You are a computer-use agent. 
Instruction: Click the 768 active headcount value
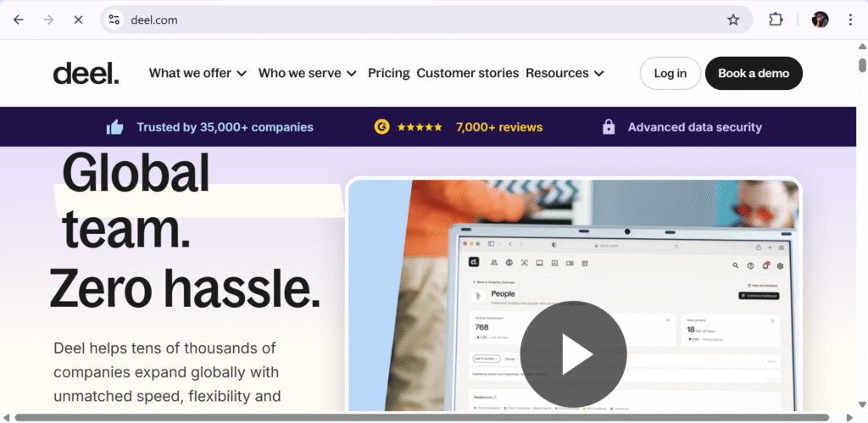coord(481,327)
